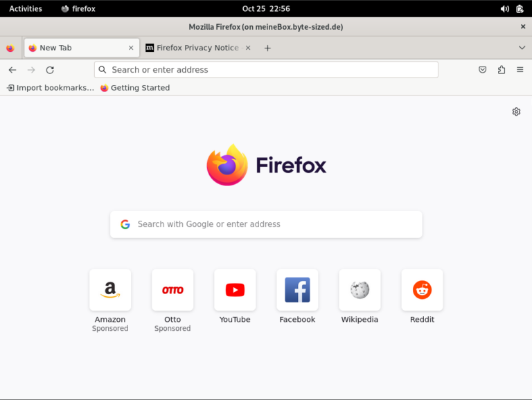This screenshot has width=532, height=400.
Task: Open the YouTube shortcut tile
Action: (x=235, y=290)
